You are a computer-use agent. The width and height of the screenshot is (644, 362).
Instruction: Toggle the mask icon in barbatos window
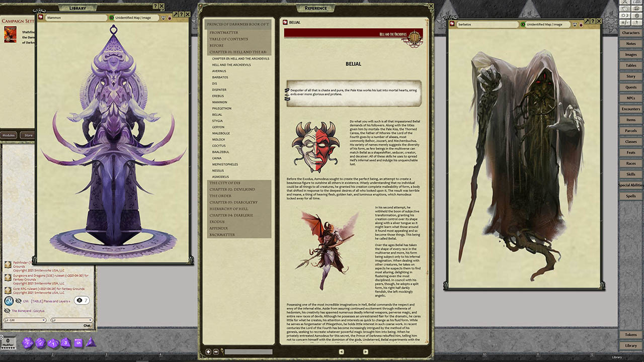(575, 24)
